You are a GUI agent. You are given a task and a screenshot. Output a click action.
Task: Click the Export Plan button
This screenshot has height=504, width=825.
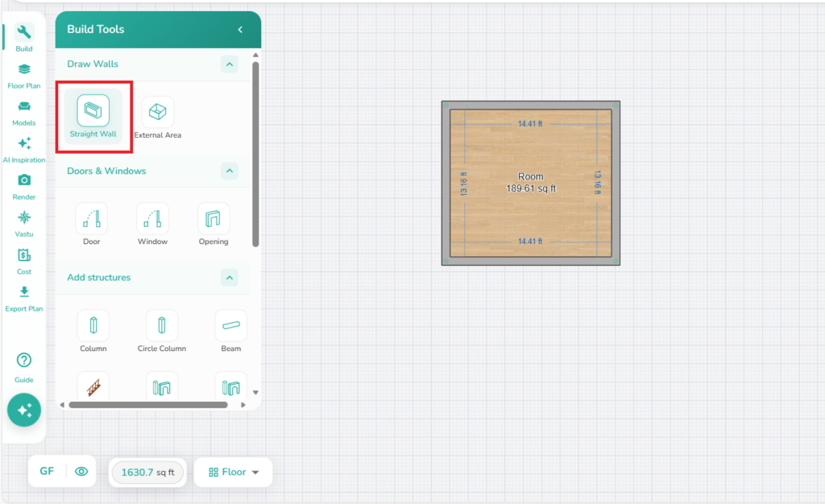click(x=24, y=297)
